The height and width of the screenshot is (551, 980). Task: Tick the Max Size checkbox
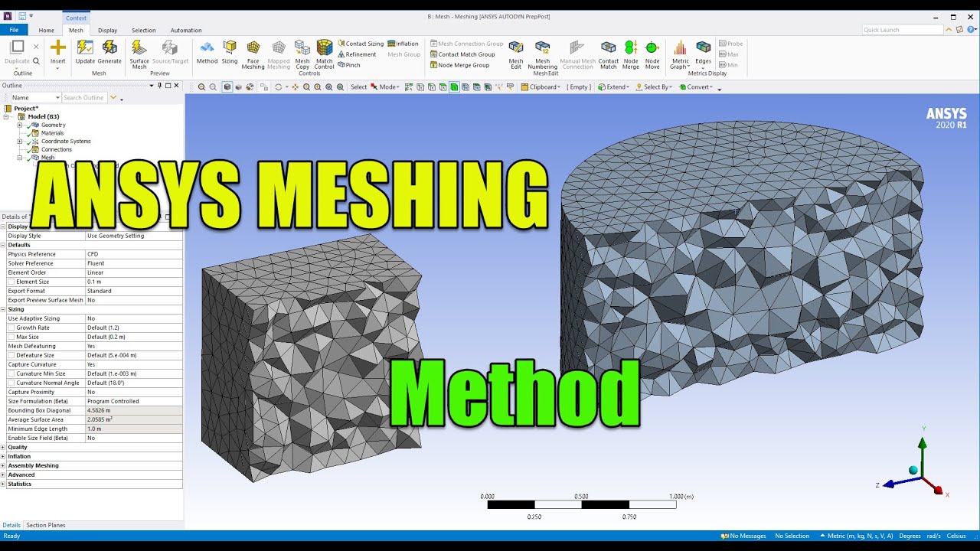pyautogui.click(x=11, y=337)
